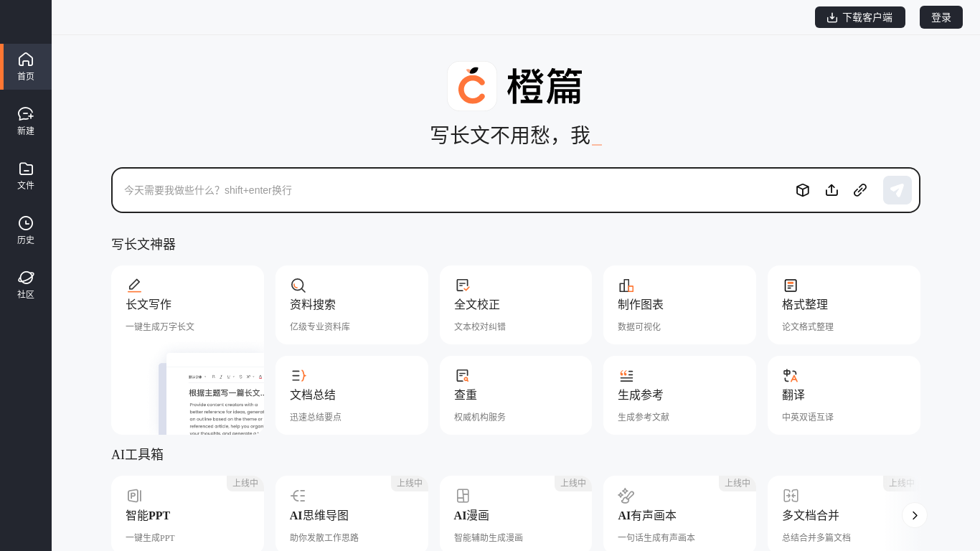Screen dimensions: 980x551
Task: Select 新建 in the sidebar
Action: click(26, 121)
